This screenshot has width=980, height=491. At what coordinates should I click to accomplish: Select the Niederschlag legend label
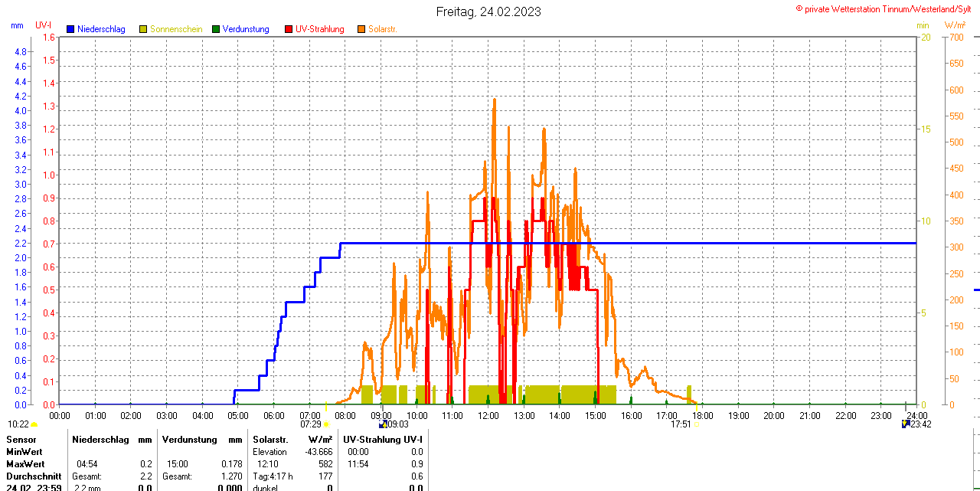[x=101, y=29]
